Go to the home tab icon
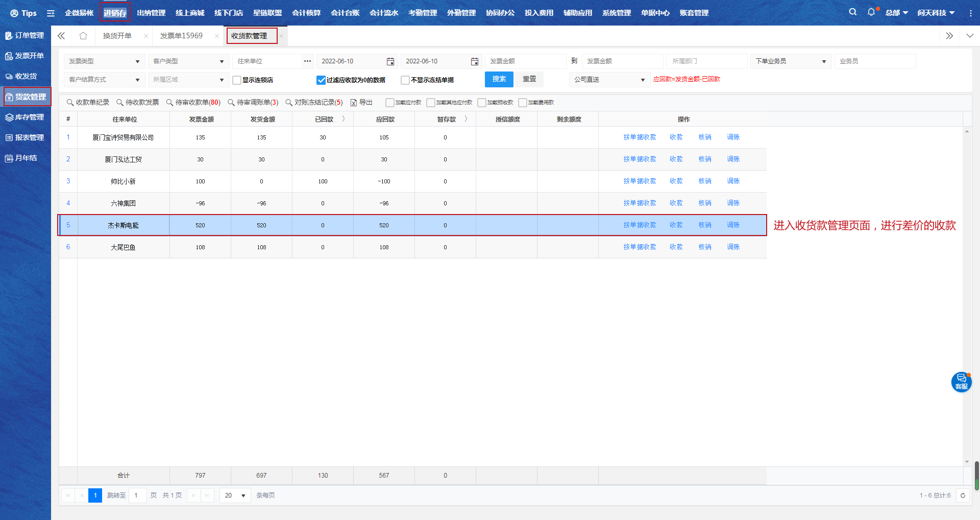 point(83,36)
